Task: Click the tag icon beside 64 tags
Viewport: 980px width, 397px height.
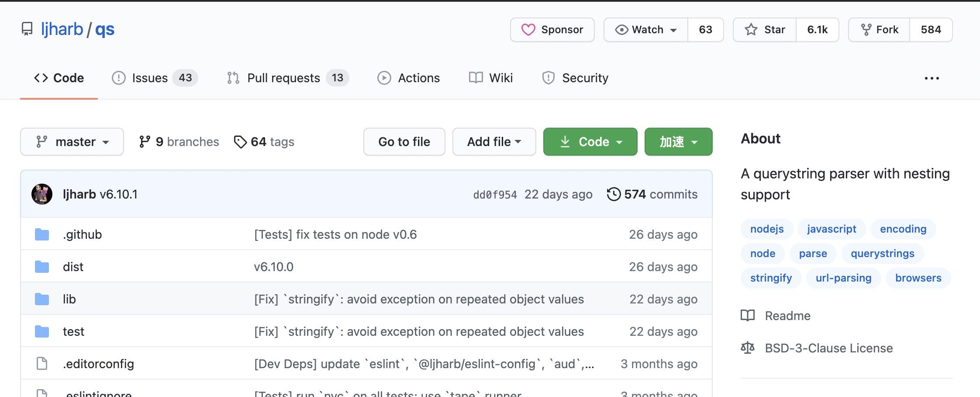Action: coord(241,142)
